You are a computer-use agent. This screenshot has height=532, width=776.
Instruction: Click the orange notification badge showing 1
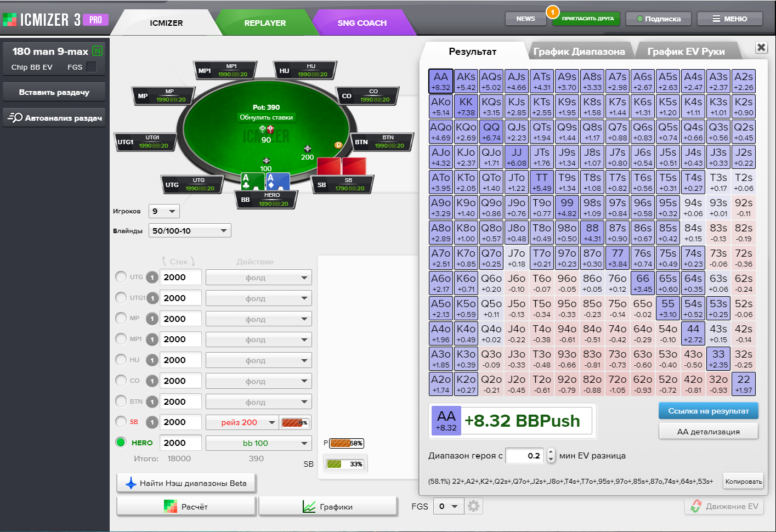[x=553, y=12]
